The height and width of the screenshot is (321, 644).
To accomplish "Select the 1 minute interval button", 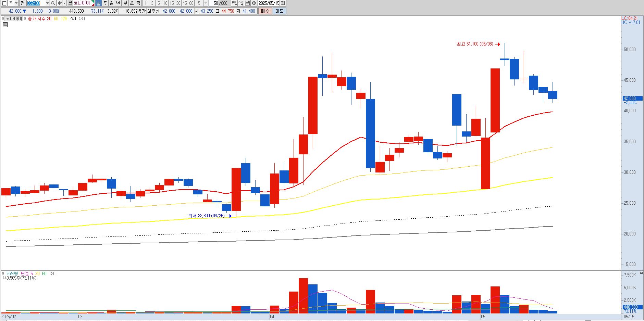I will click(x=146, y=3).
